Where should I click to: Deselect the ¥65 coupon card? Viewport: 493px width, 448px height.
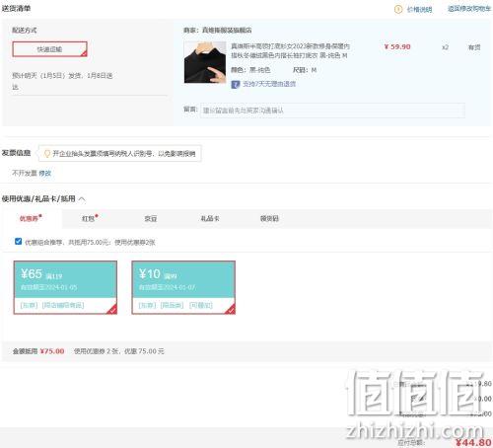click(65, 287)
